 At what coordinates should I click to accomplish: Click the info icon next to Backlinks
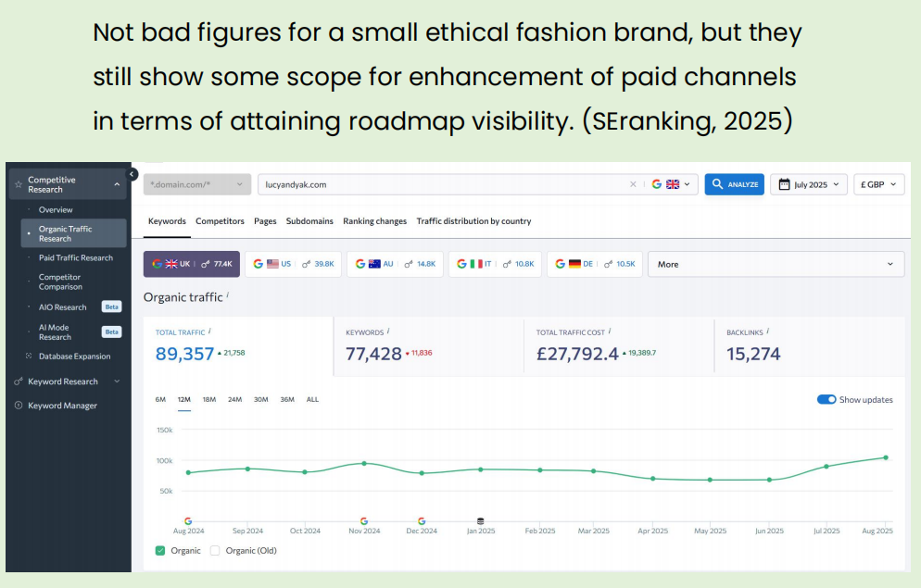768,332
